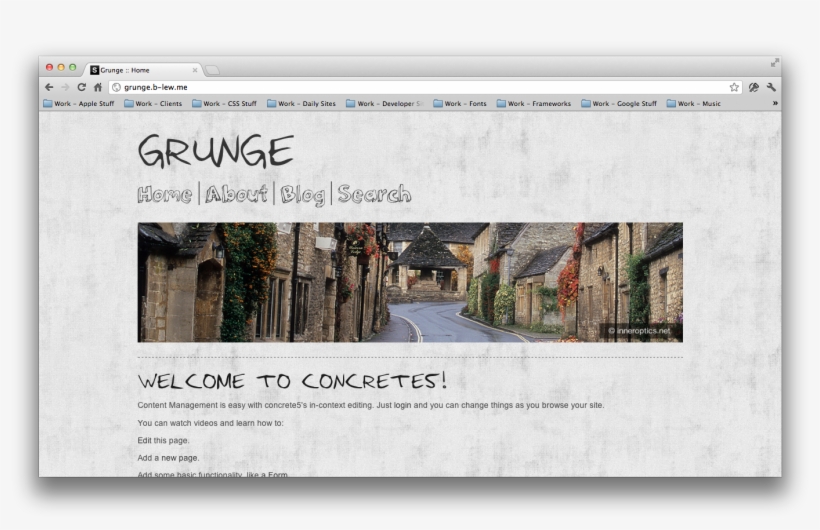Click the Grunge tab favicon
820x530 pixels.
(x=95, y=70)
